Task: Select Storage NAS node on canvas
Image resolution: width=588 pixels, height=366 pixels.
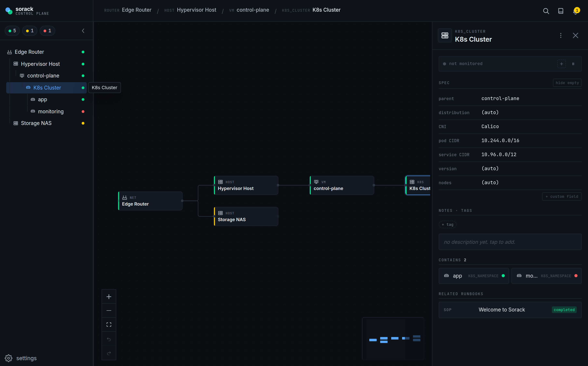Action: 246,216
